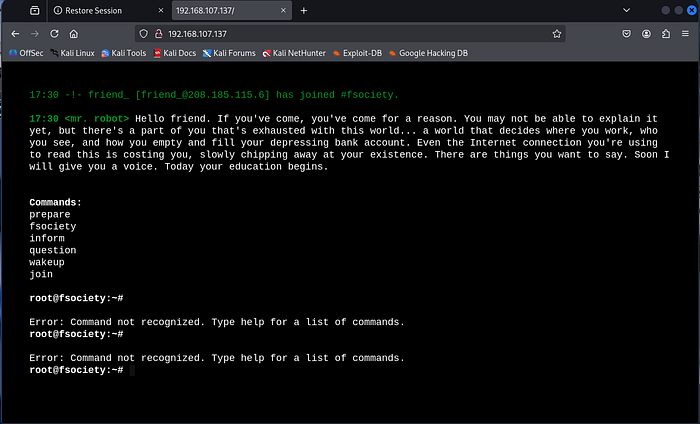Open the Google Hacking DB bookmark

pyautogui.click(x=429, y=53)
